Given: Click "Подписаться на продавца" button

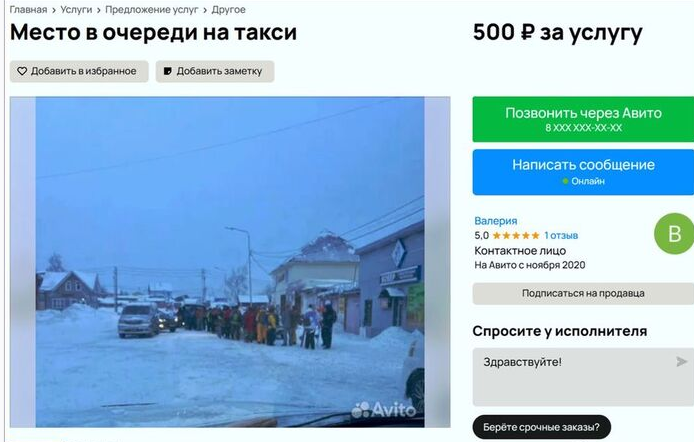Looking at the screenshot, I should click(583, 293).
